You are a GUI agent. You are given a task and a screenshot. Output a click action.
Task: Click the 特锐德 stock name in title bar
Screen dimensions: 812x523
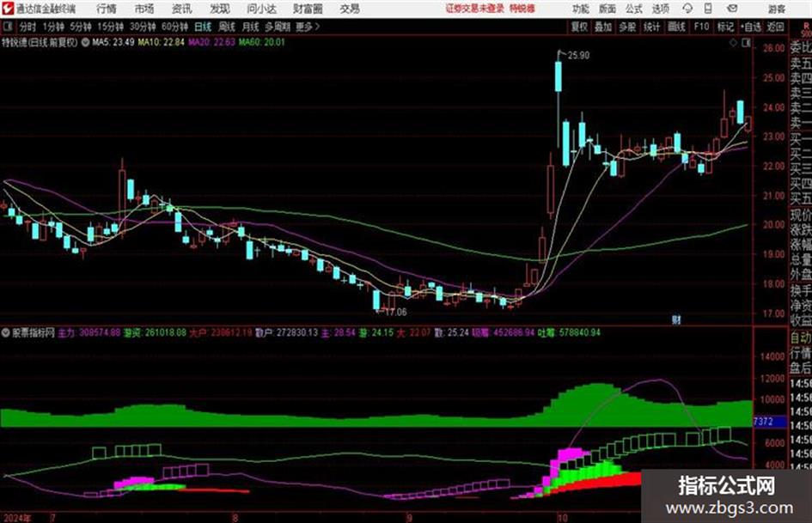click(522, 9)
